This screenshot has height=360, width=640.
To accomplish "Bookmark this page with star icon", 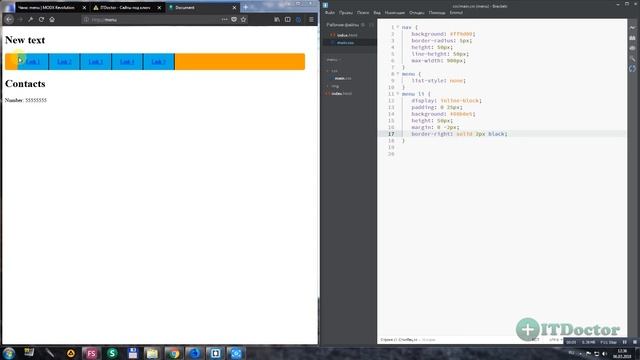I will click(244, 19).
